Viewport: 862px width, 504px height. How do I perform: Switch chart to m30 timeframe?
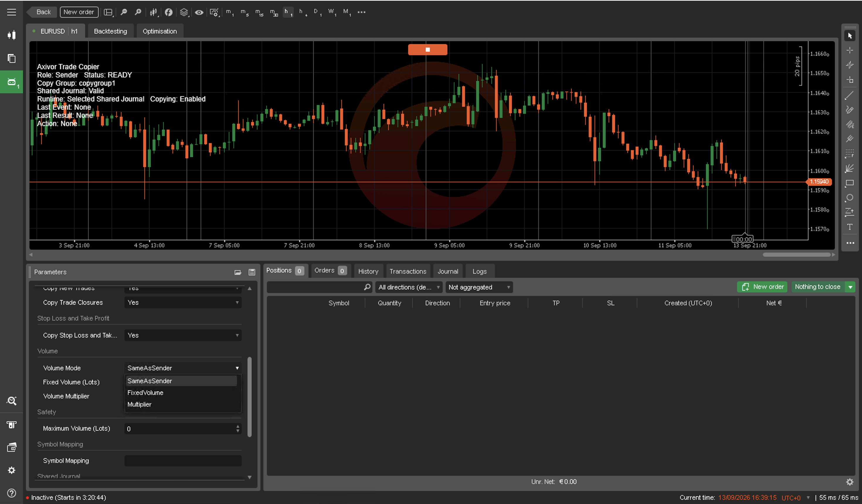pyautogui.click(x=274, y=12)
